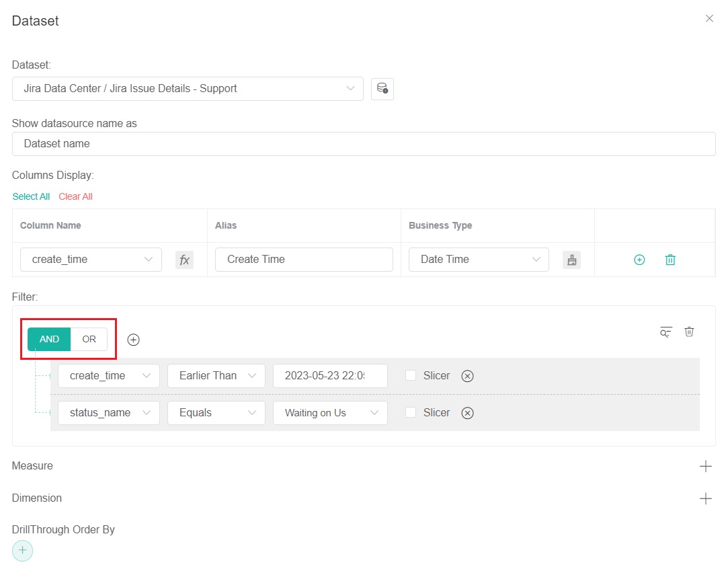Delete the create_time column row
The width and height of the screenshot is (728, 571).
pos(670,260)
